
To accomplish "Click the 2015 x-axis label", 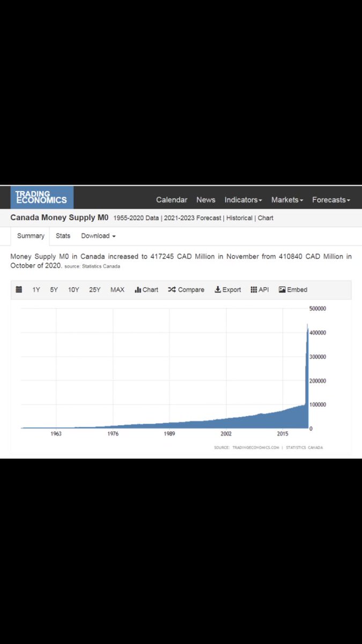I will point(283,434).
